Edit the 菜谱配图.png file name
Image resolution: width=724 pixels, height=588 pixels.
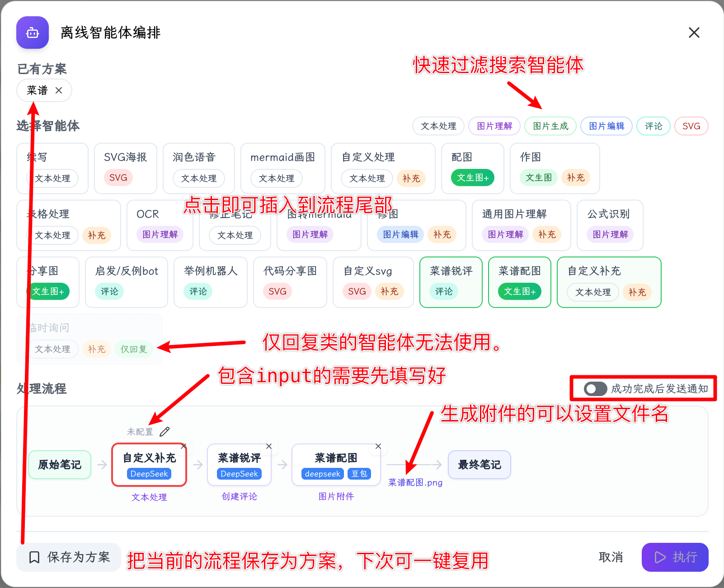[x=415, y=482]
